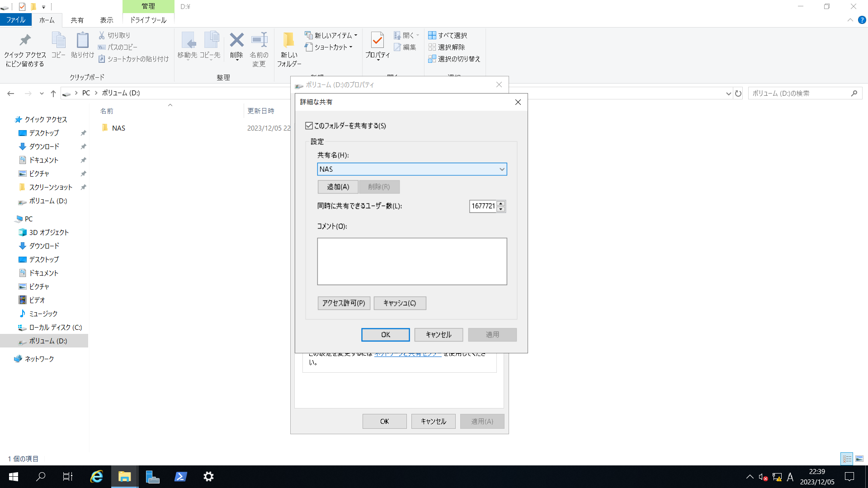Select Local Disk (C:) in navigation pane

click(55, 327)
